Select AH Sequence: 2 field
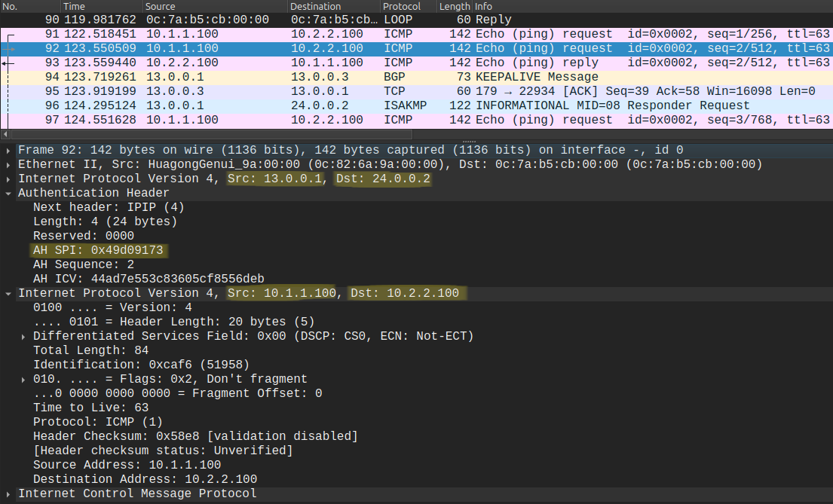The width and height of the screenshot is (833, 504). [x=84, y=265]
